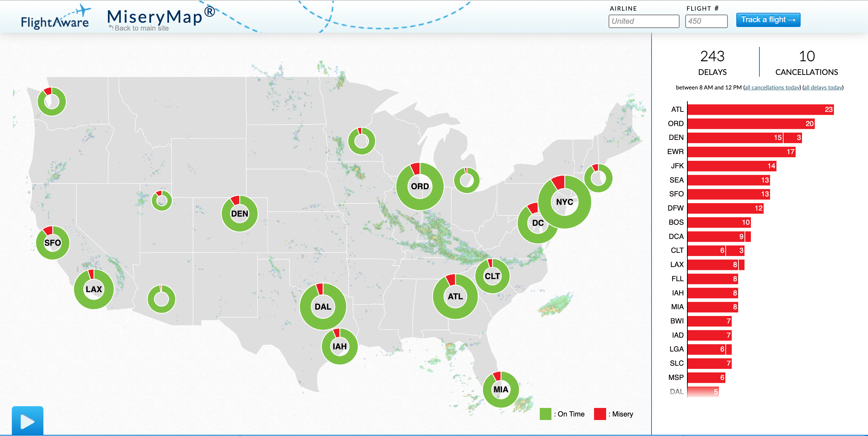Select the Boston donut in Massachusetts
This screenshot has height=436, width=868.
click(598, 178)
